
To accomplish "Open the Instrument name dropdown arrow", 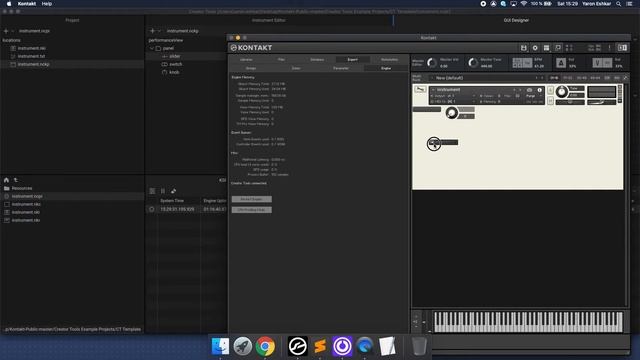I will (433, 90).
